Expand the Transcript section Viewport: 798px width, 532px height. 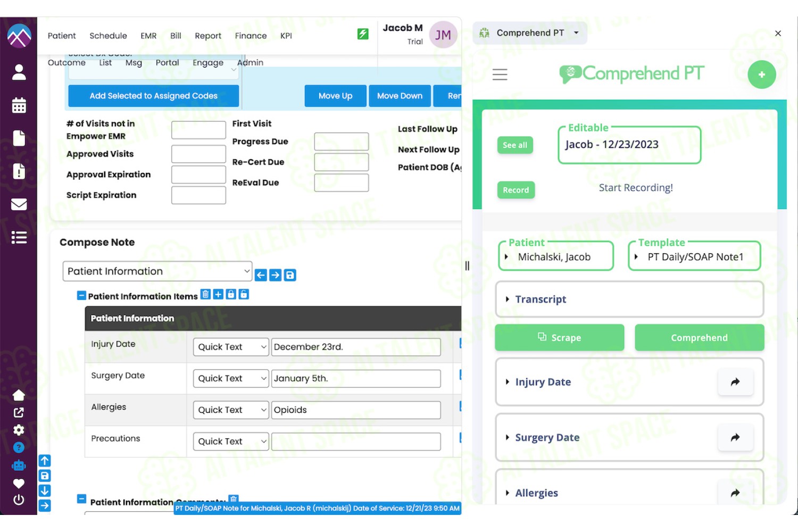point(629,300)
